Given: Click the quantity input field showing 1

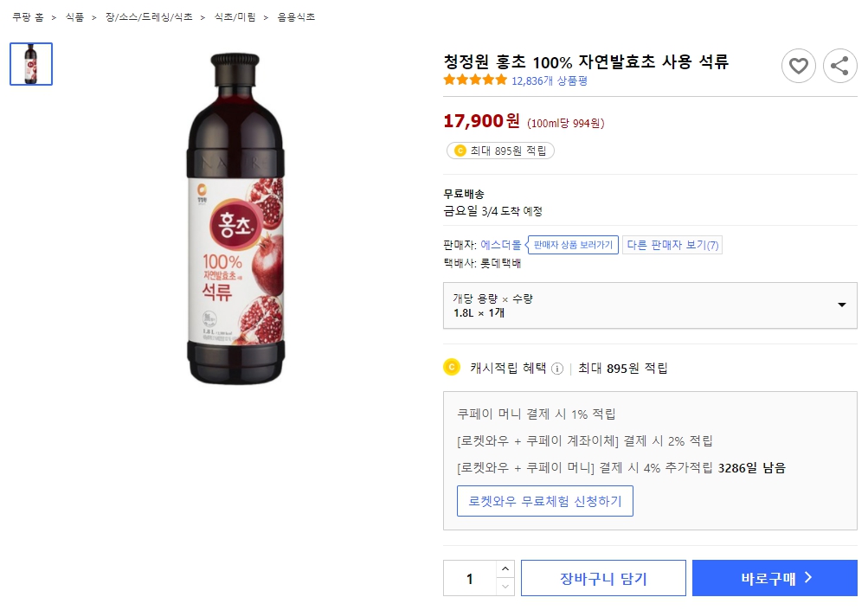Looking at the screenshot, I should point(472,577).
